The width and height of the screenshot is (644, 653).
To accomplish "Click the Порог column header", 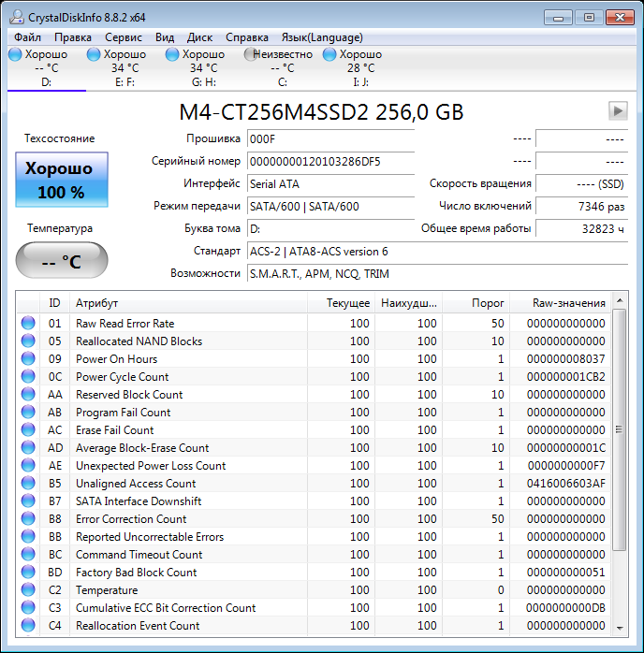I will [x=476, y=303].
